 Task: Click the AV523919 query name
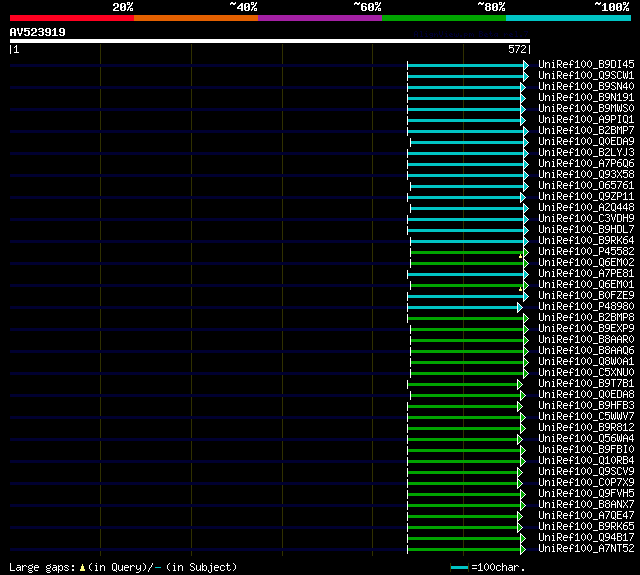38,32
